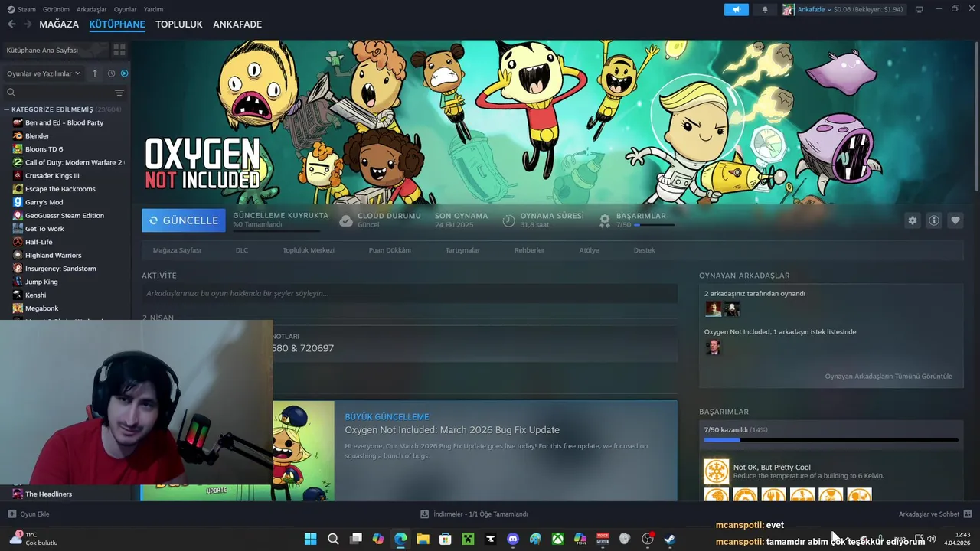
Task: Select Jump King in the library
Action: click(x=41, y=282)
